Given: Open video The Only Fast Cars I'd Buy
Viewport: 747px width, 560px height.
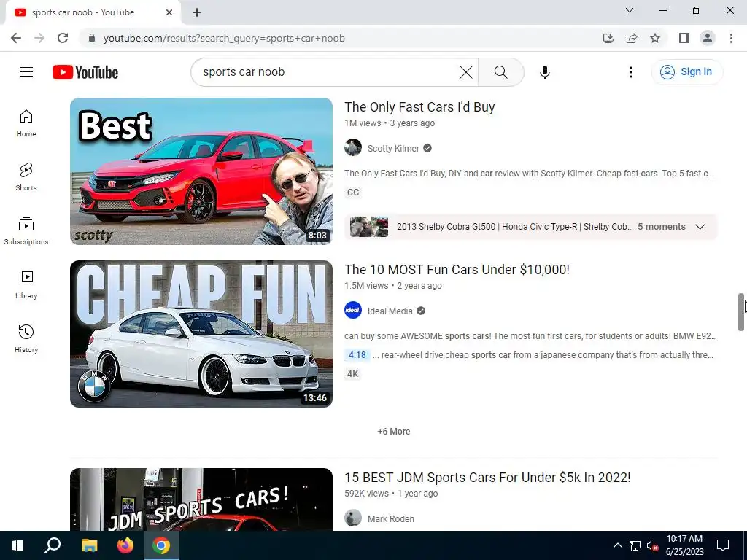Looking at the screenshot, I should click(x=419, y=107).
